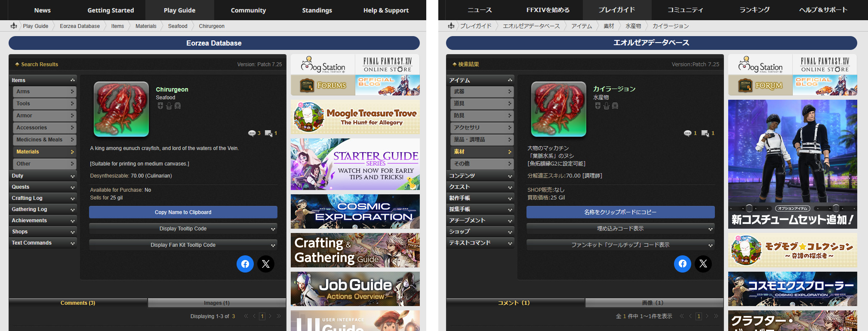Open the Starter Guide Series banner
868x331 pixels.
click(x=355, y=164)
